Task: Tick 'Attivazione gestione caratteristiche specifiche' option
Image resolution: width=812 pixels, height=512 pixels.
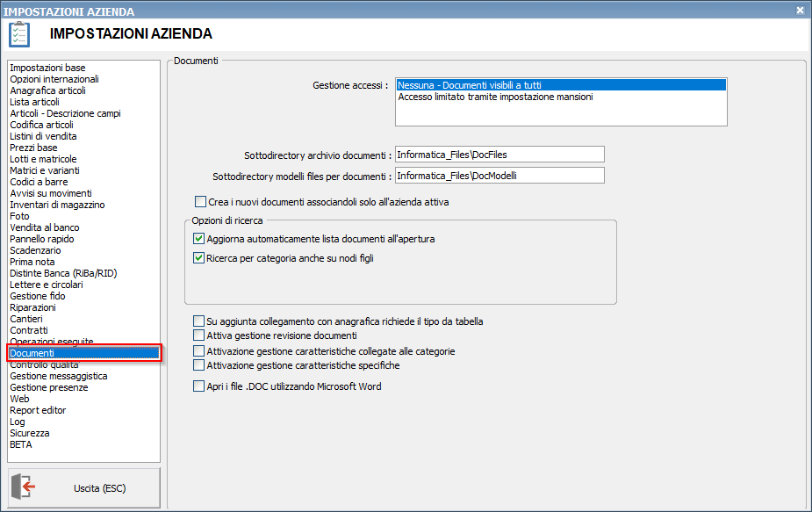Action: pyautogui.click(x=198, y=365)
